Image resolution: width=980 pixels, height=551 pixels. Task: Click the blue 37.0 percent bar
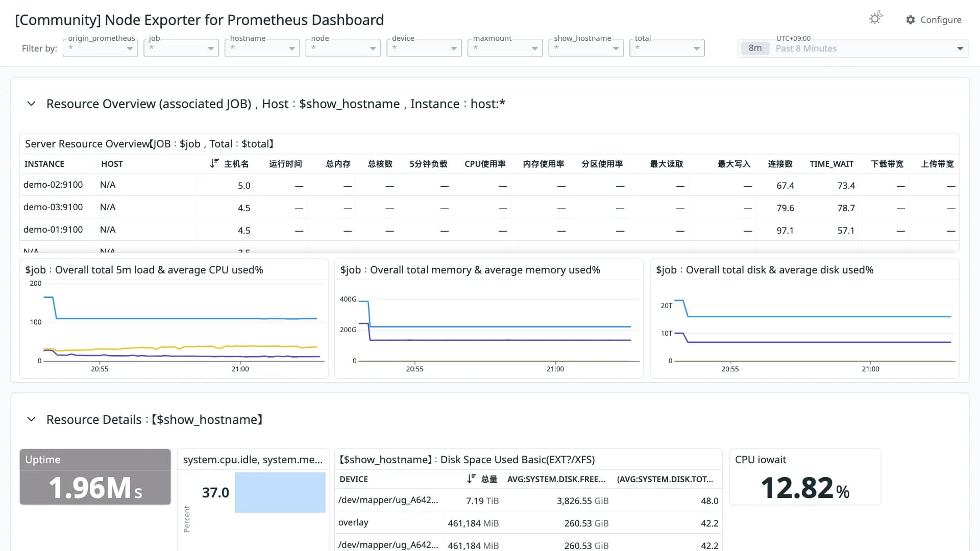(x=280, y=492)
